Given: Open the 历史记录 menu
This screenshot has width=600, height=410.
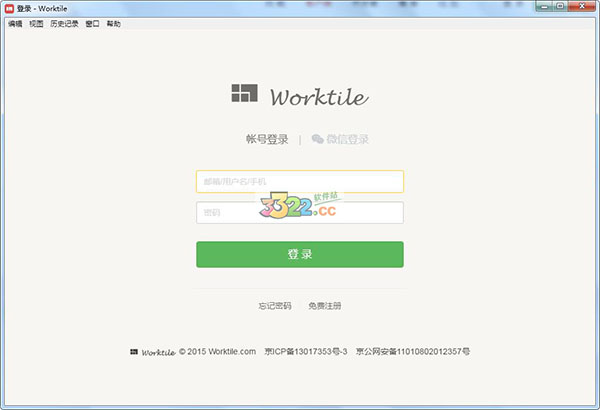Looking at the screenshot, I should 64,24.
